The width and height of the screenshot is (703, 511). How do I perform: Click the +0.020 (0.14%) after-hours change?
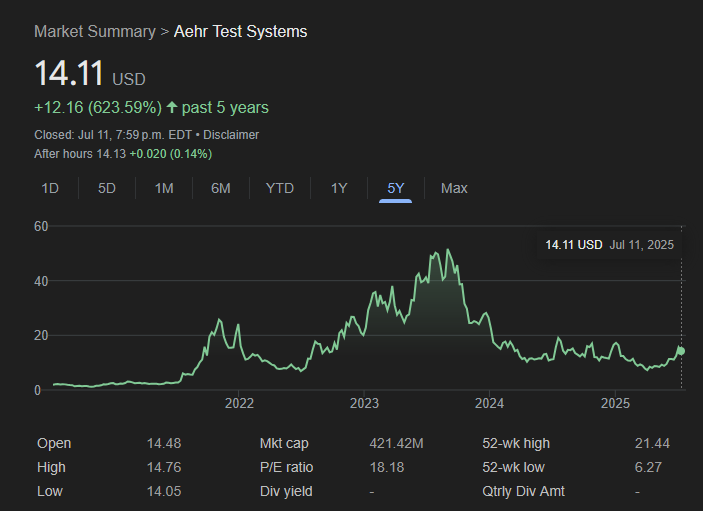click(171, 154)
